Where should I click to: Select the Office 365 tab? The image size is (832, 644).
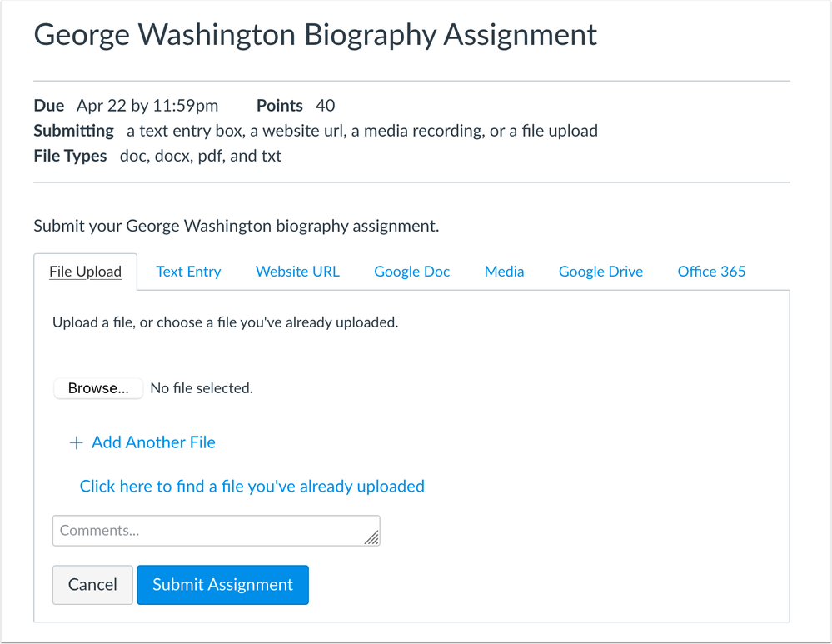tap(711, 272)
